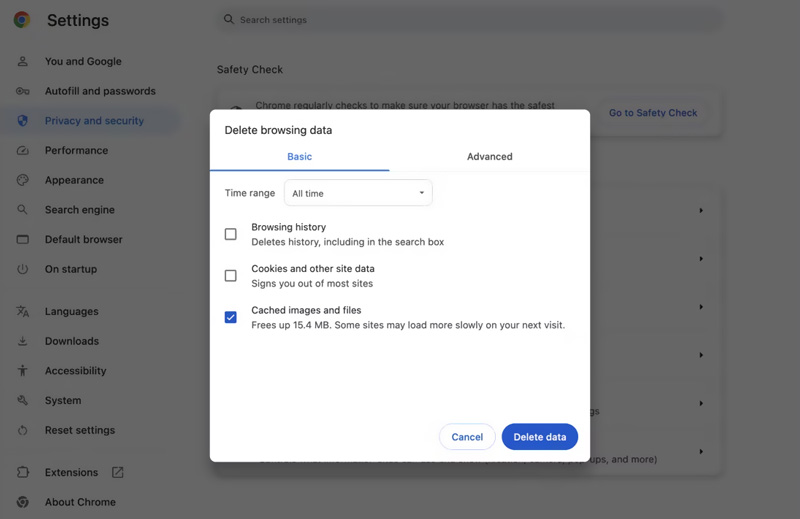Screen dimensions: 800x519
Task: Click the Performance gauge icon
Action: click(22, 150)
